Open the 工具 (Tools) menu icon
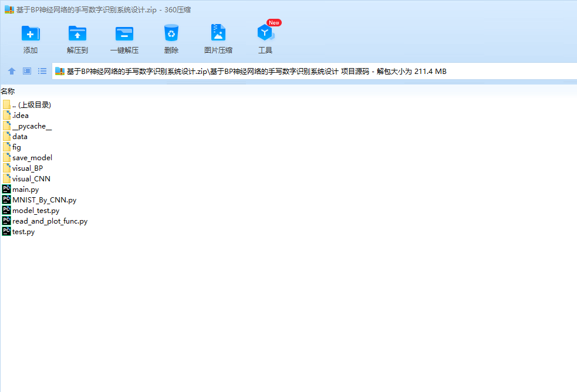The width and height of the screenshot is (577, 392). coord(265,33)
